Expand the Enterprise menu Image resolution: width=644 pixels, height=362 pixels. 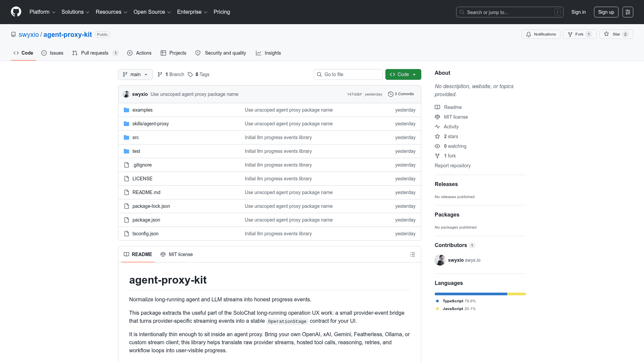tap(192, 12)
